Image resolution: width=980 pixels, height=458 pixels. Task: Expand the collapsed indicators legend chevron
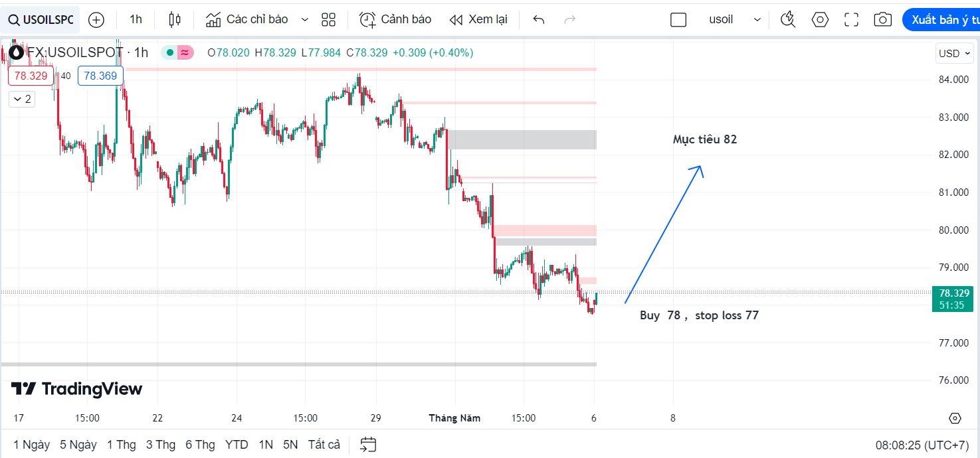(x=22, y=100)
